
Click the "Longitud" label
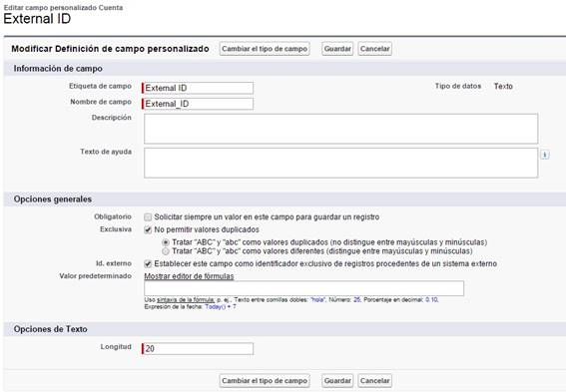pos(116,347)
